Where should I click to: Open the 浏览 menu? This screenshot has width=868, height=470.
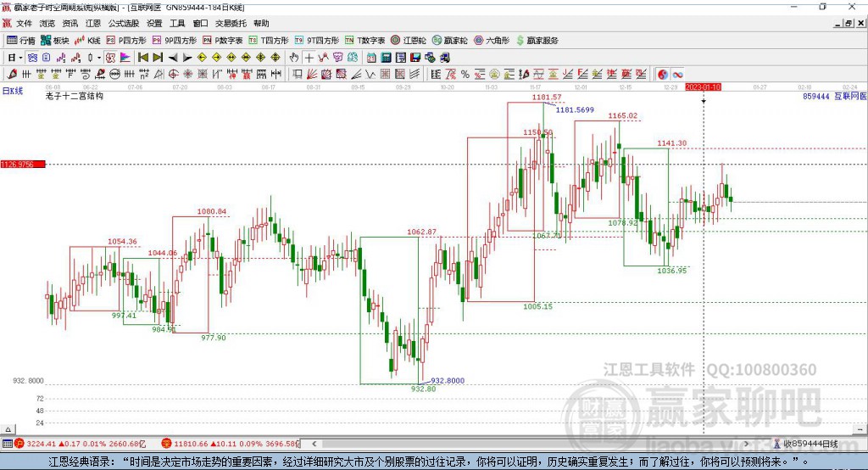[47, 23]
